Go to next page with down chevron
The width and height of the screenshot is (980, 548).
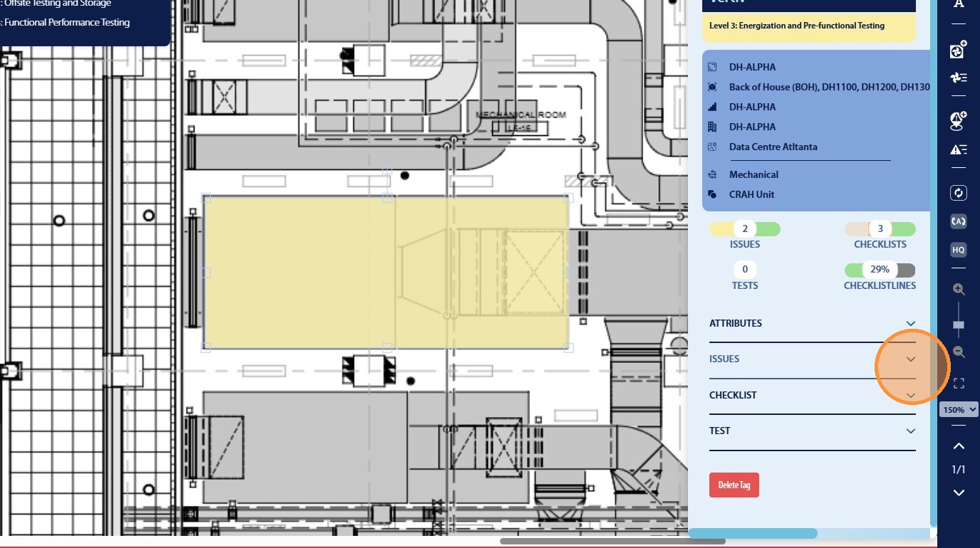959,492
